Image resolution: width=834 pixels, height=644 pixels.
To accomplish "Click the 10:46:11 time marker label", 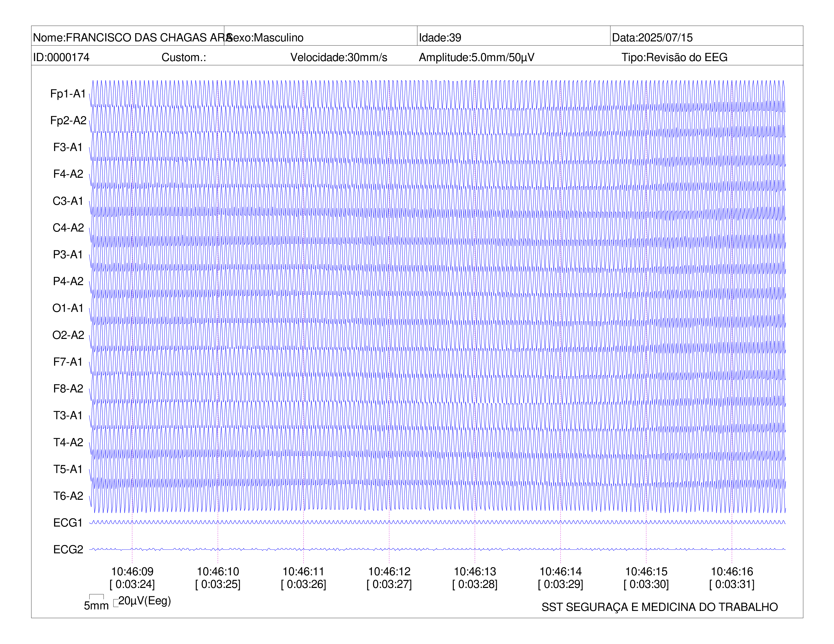I will pos(304,572).
